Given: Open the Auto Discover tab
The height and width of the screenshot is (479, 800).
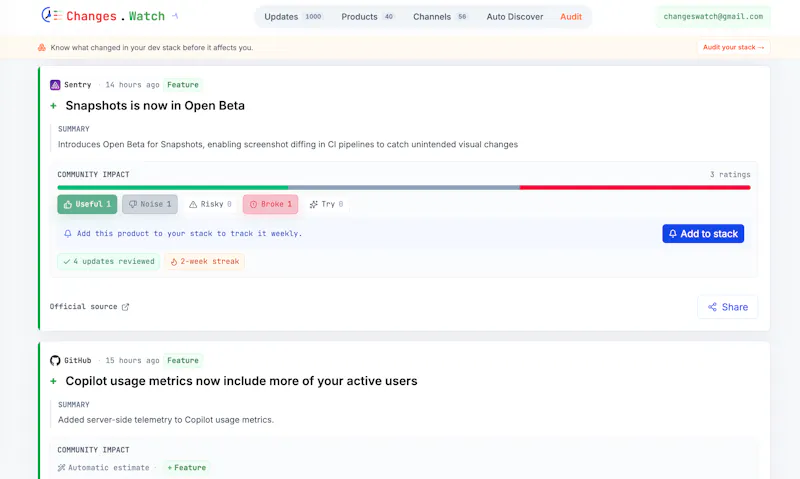Looking at the screenshot, I should click(x=514, y=17).
